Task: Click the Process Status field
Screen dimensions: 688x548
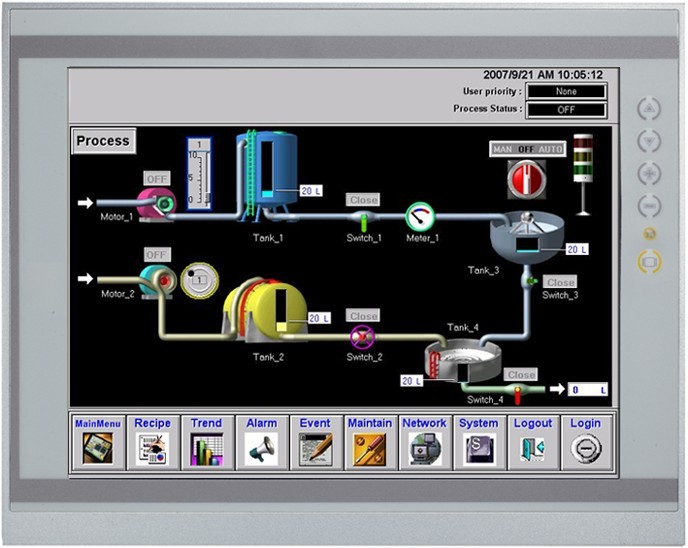Action: pyautogui.click(x=566, y=109)
